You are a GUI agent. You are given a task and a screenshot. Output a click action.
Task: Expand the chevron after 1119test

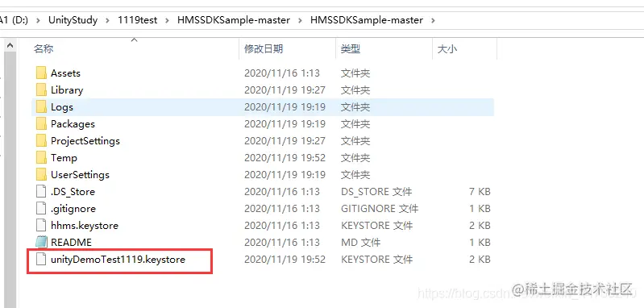point(167,20)
